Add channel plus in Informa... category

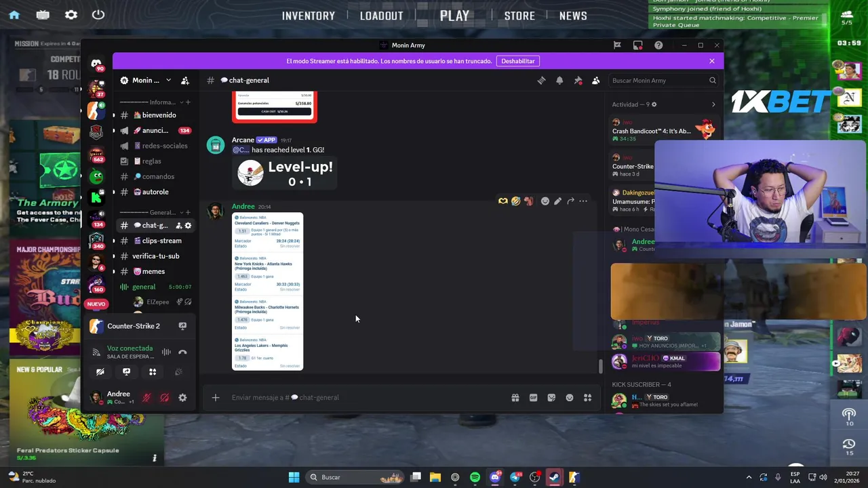point(188,102)
